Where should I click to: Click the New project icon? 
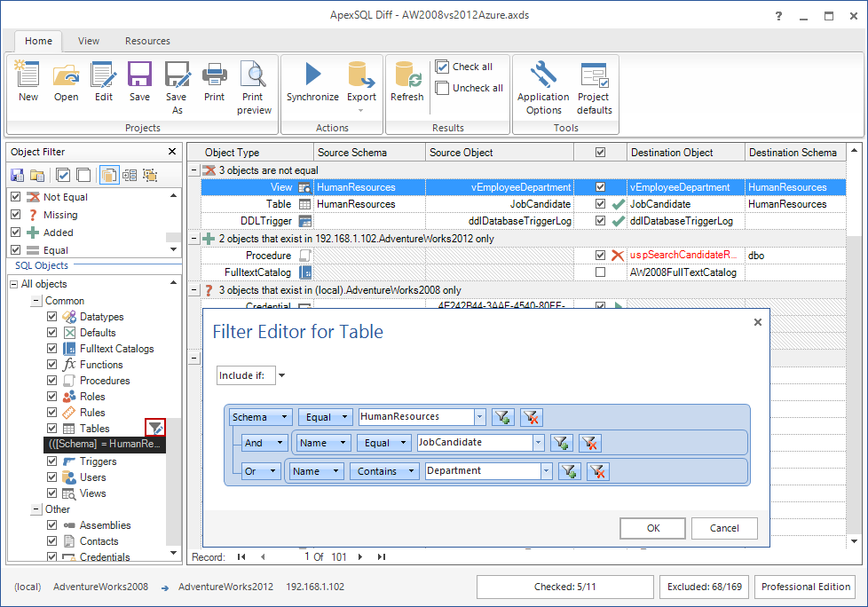coord(28,75)
